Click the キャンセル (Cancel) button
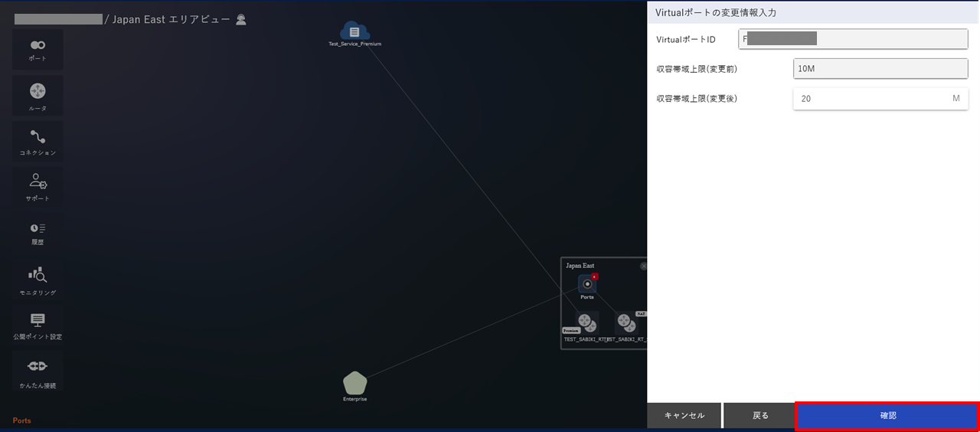Viewport: 980px width, 432px height. 684,415
